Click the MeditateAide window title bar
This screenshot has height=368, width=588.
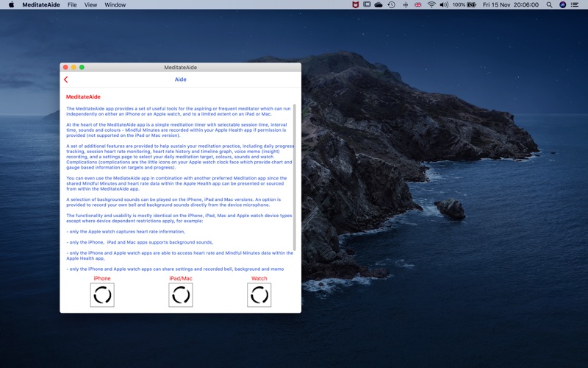tap(180, 67)
